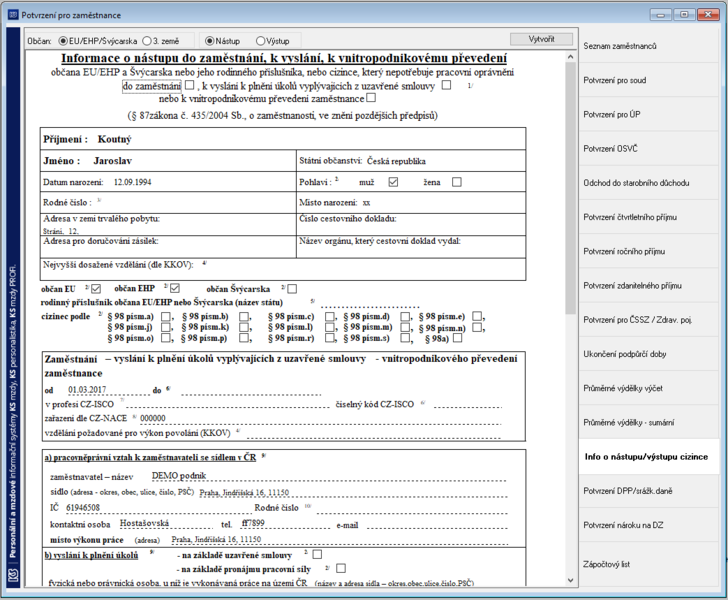Toggle the 'občan EHP' checkbox
Screen dimensions: 728x600
click(175, 288)
